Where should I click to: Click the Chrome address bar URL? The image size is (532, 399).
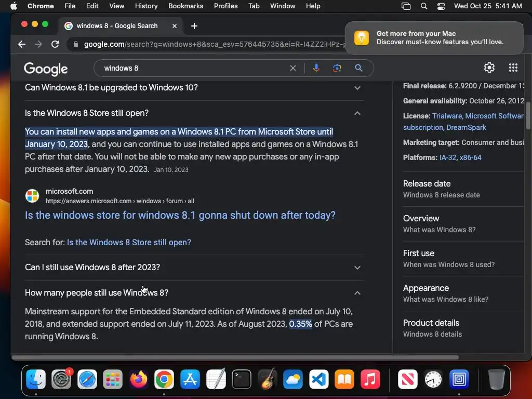tap(215, 44)
